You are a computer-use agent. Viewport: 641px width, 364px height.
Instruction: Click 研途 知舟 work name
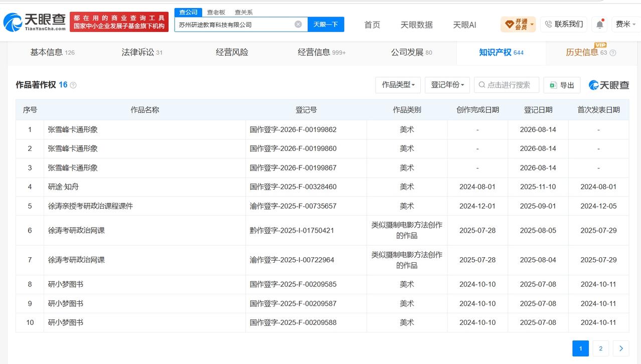click(x=63, y=187)
